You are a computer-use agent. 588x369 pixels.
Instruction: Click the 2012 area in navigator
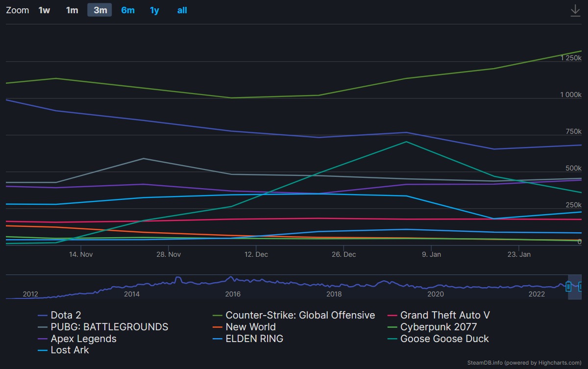coord(30,294)
